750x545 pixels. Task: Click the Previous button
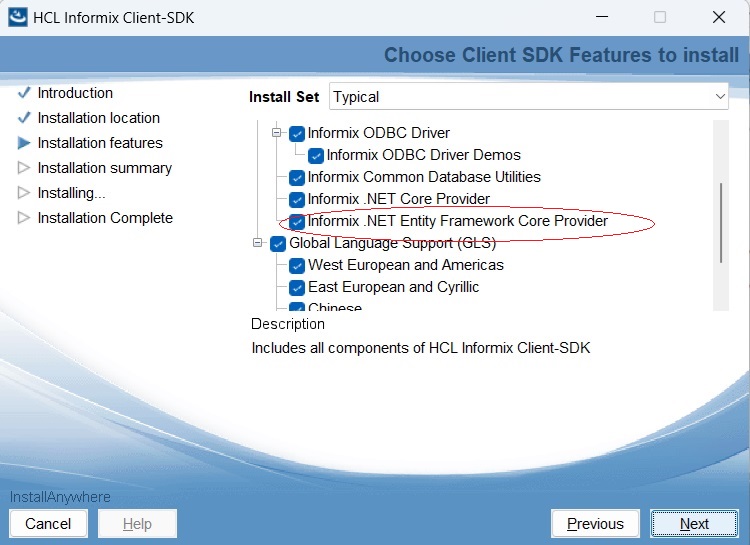(595, 524)
